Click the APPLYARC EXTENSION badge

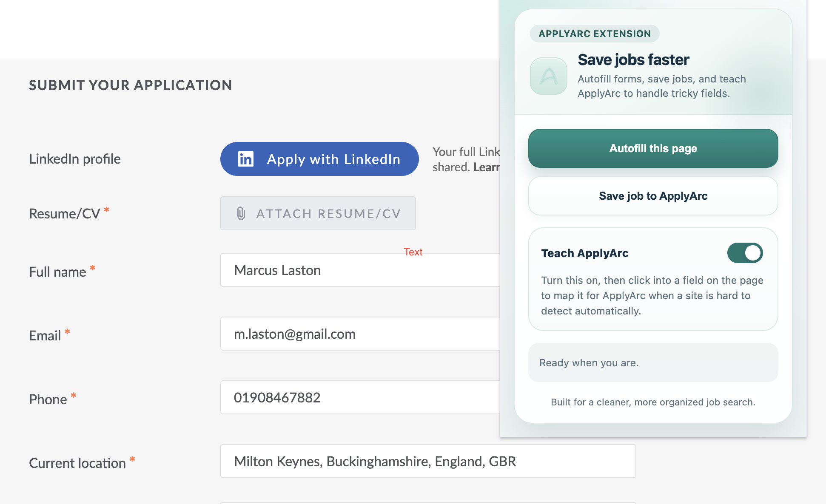[594, 34]
